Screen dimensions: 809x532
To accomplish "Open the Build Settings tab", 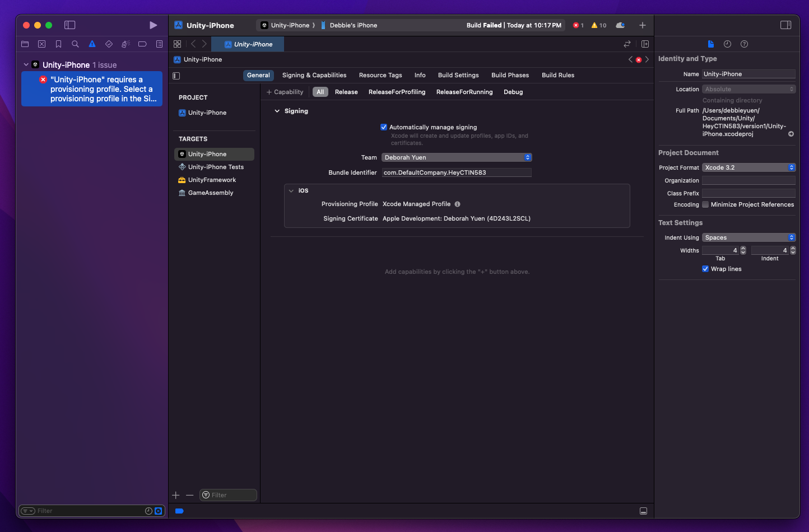I will 458,75.
